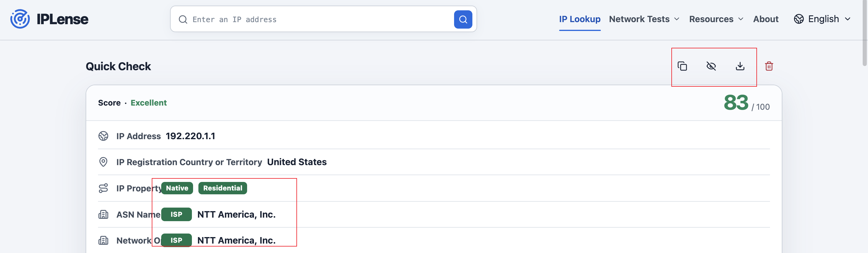868x253 pixels.
Task: Open the About page
Action: pos(766,19)
